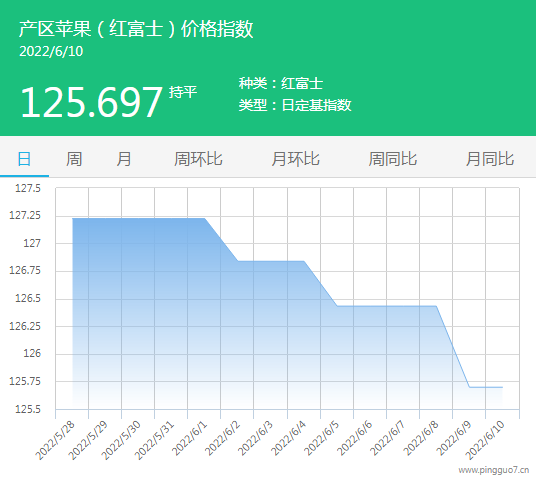Click the 2022/6/10 date under title
Viewport: 536px width, 481px height.
coord(51,52)
